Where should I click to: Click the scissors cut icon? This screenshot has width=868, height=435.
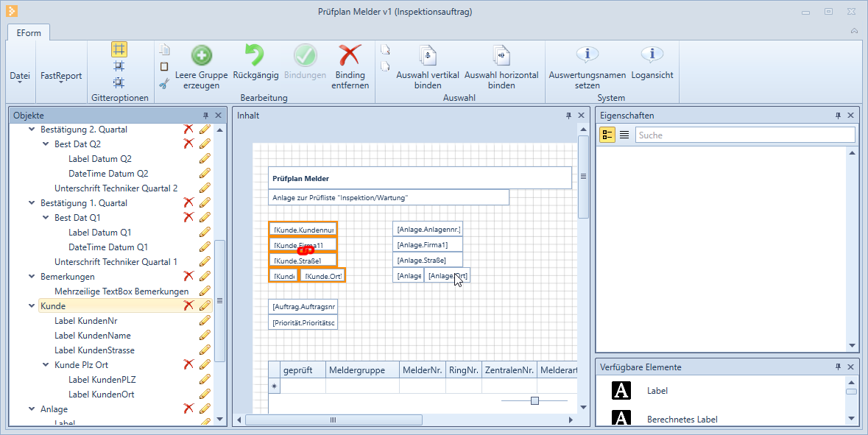click(x=163, y=83)
